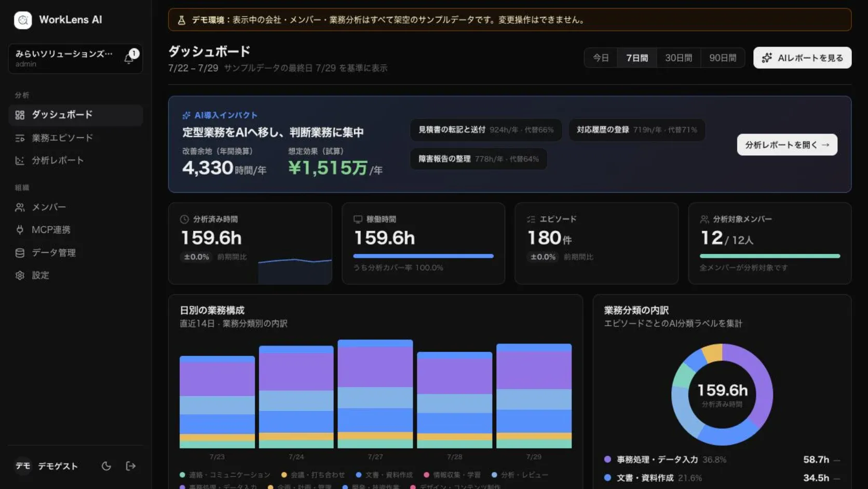Click the 稼働時間 coverage progress bar

pos(423,256)
